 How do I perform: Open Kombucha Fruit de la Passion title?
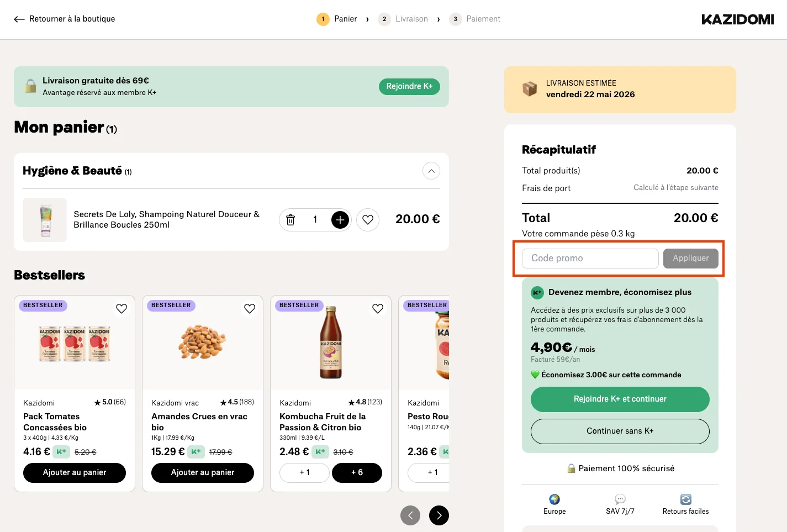tap(323, 422)
